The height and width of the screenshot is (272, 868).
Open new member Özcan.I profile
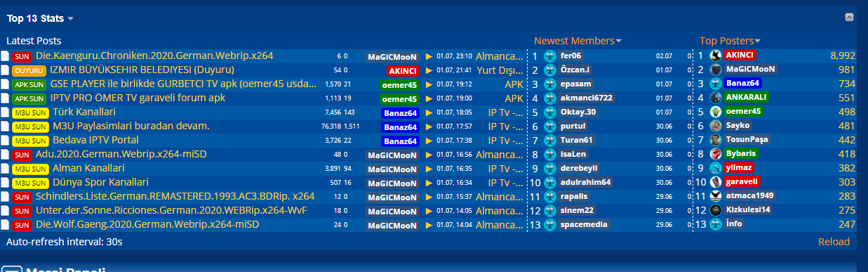click(576, 70)
